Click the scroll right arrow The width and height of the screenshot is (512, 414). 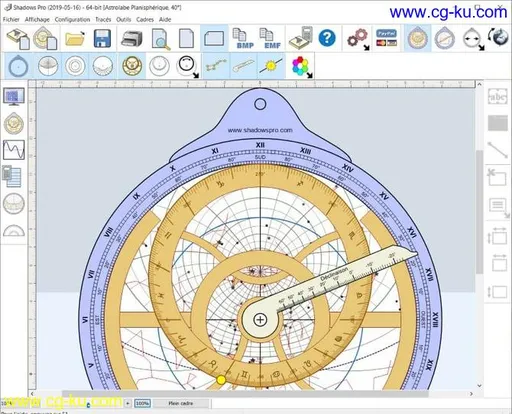pyautogui.click(x=471, y=394)
